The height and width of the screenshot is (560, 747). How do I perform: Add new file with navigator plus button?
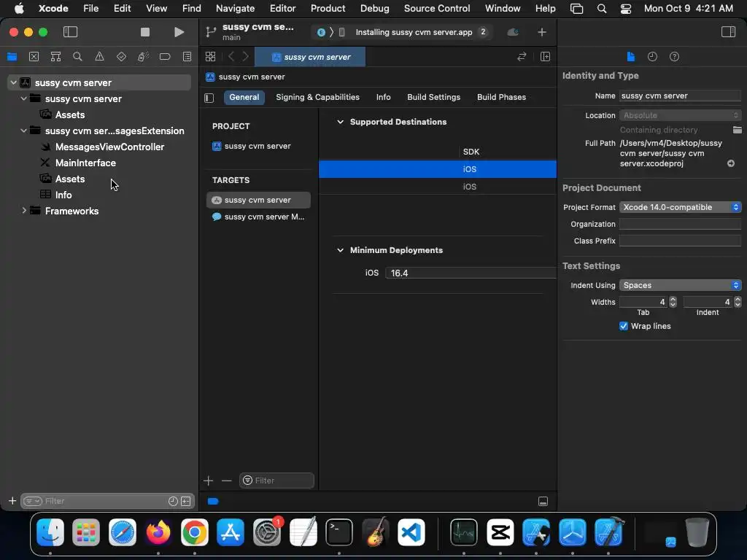click(12, 501)
